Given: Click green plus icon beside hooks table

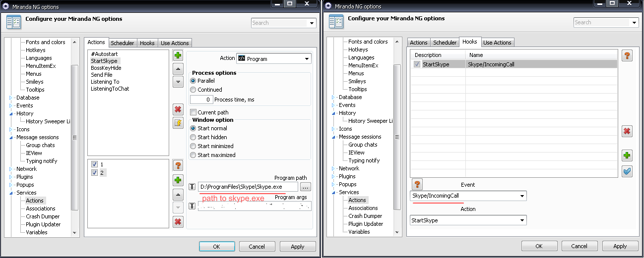Looking at the screenshot, I should click(x=627, y=156).
